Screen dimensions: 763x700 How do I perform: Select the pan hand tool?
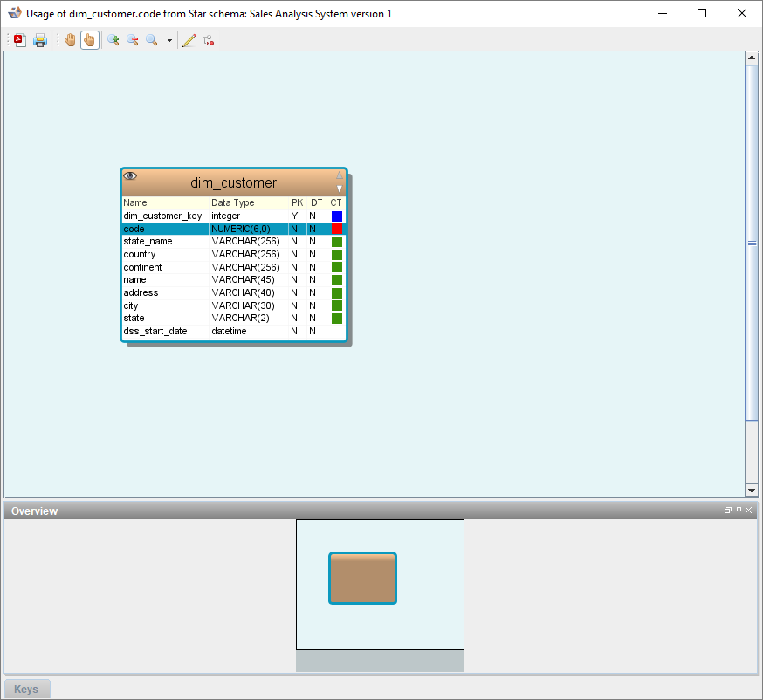pyautogui.click(x=70, y=40)
